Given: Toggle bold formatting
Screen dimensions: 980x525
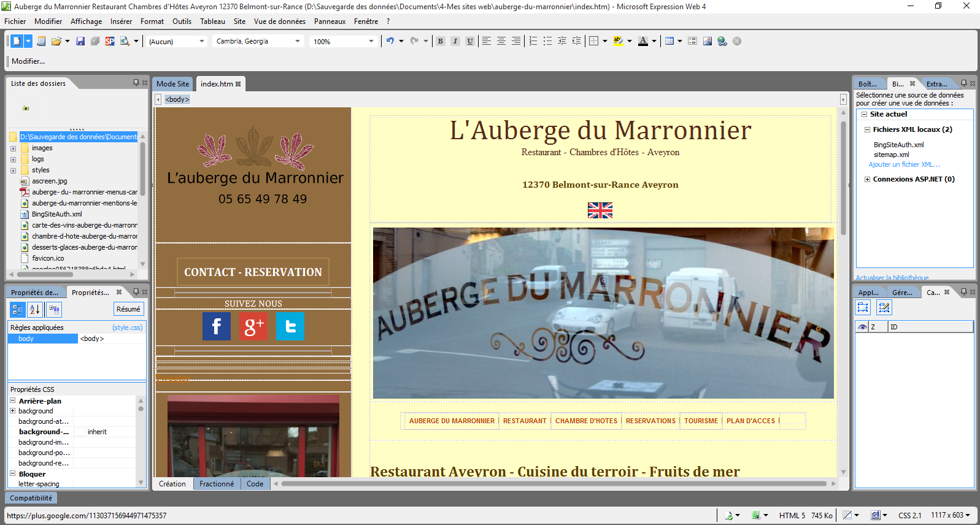Looking at the screenshot, I should [x=441, y=41].
